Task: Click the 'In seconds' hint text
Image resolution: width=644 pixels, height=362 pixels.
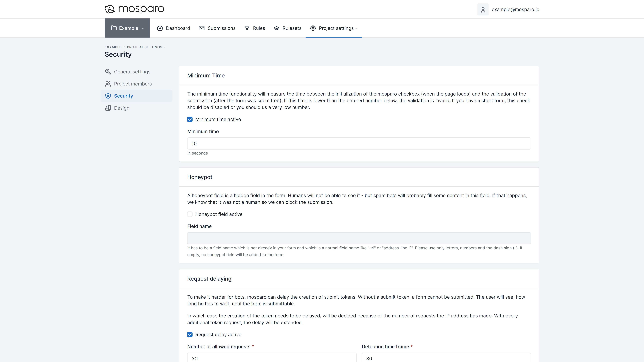Action: click(197, 153)
